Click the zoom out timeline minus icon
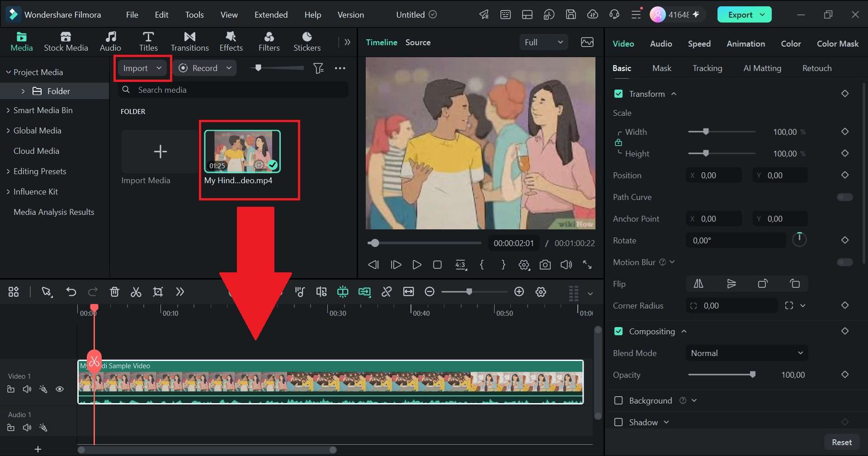Viewport: 868px width, 456px height. click(429, 292)
